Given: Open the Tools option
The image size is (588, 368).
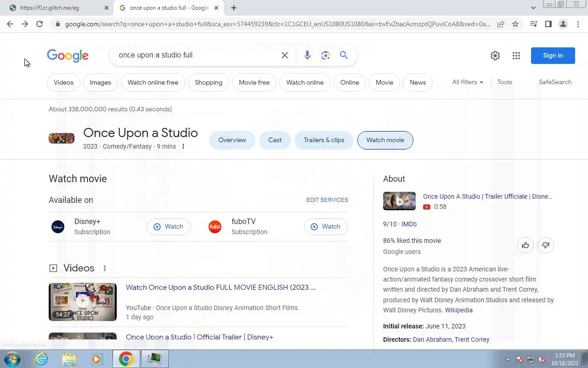Looking at the screenshot, I should coord(504,82).
